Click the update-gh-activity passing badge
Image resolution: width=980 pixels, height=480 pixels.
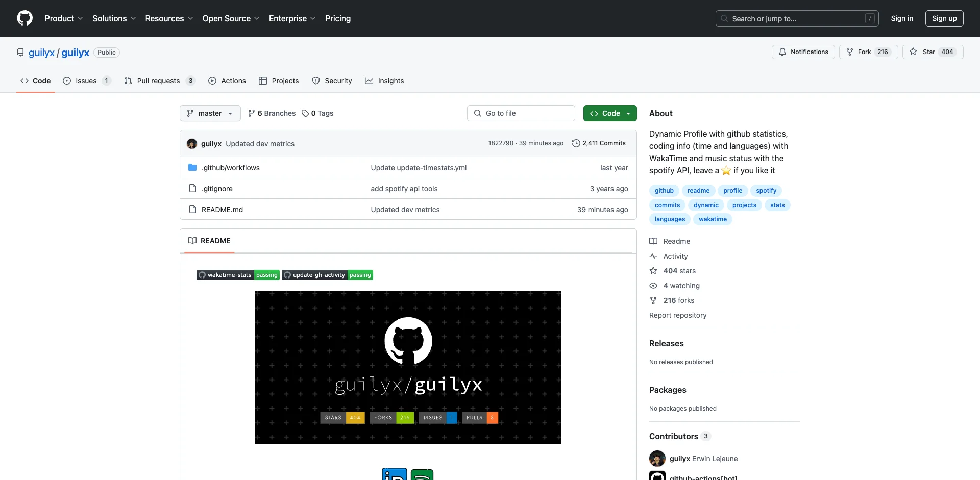[327, 275]
